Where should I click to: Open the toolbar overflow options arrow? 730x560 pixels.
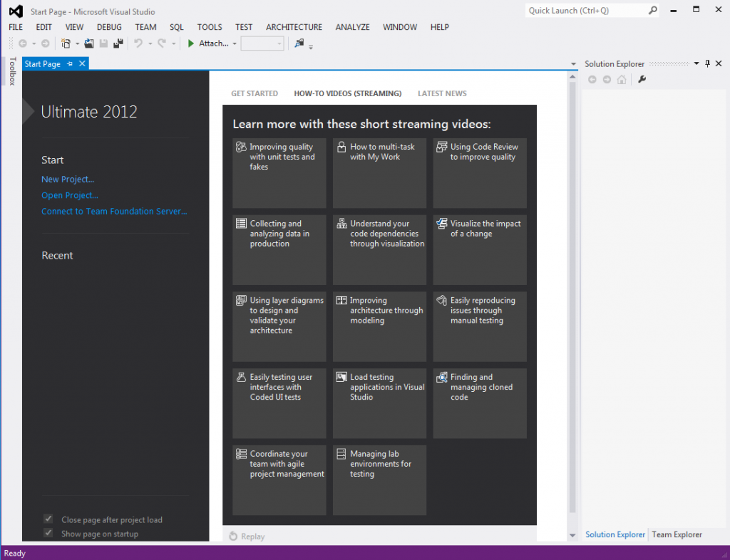[x=311, y=46]
